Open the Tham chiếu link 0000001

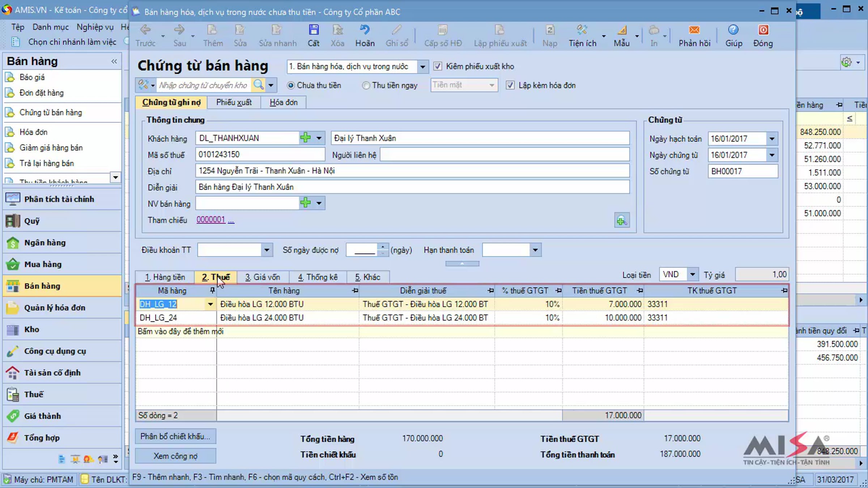(211, 219)
